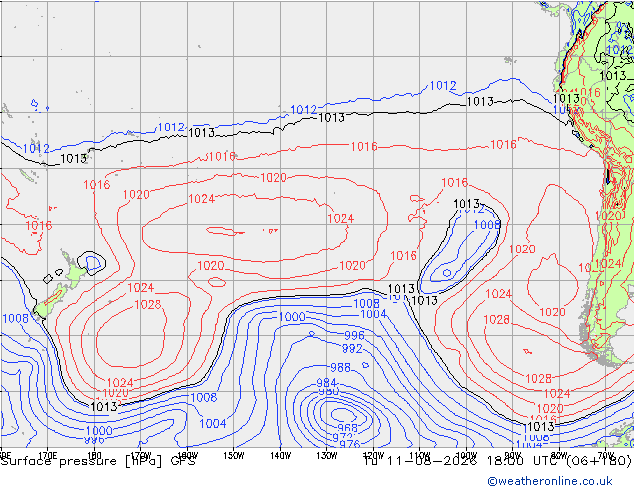Screen dimensions: 634x490
Task: Click the blue 988 isobar label
Action: coord(340,368)
